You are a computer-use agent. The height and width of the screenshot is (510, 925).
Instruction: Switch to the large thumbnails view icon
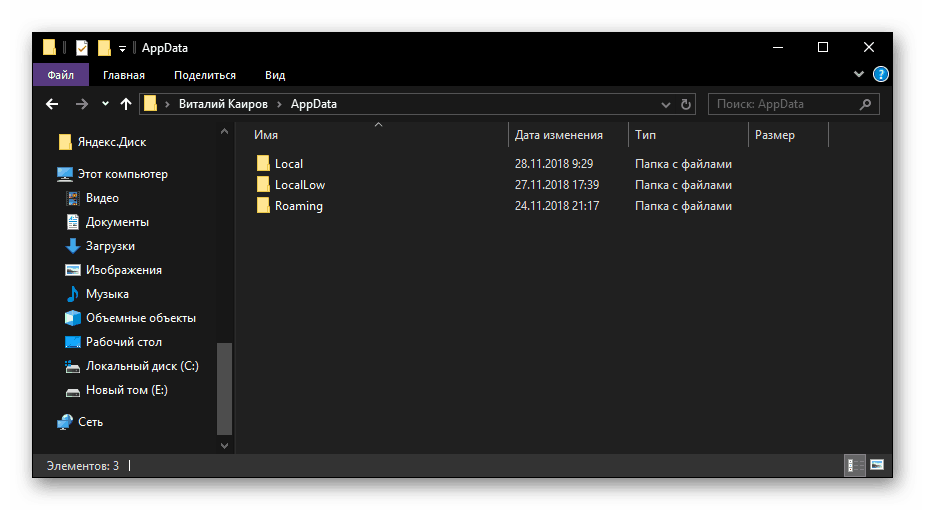(877, 465)
